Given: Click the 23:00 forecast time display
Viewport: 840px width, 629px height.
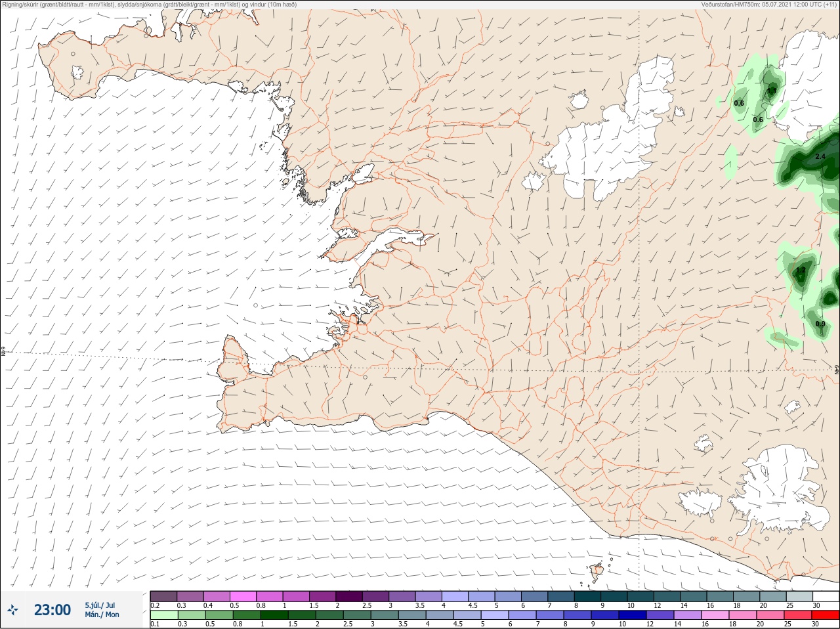Looking at the screenshot, I should coord(52,610).
